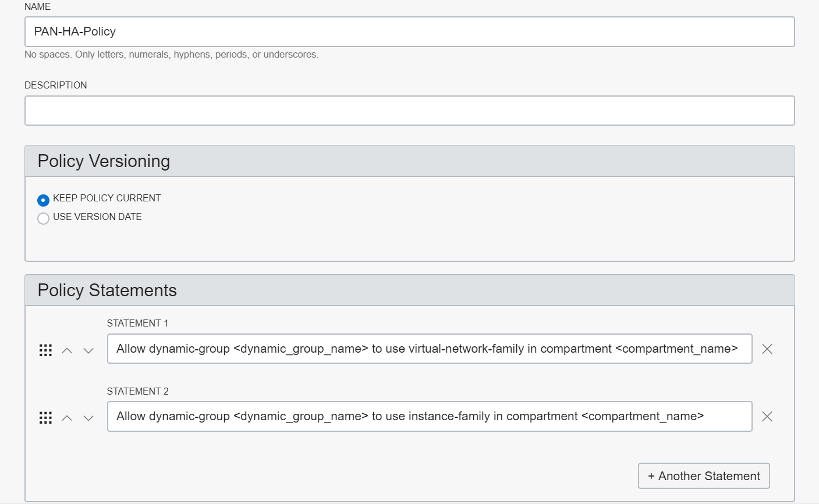Image resolution: width=819 pixels, height=504 pixels.
Task: Add a new row with Another Statement button
Action: pyautogui.click(x=704, y=475)
